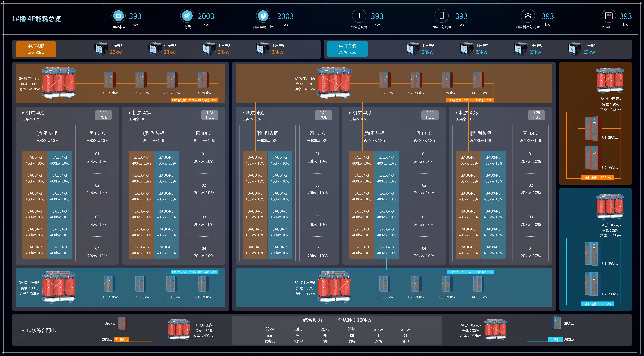This screenshot has width=644, height=356.
Task: Expand the 机房 405 section arrow
Action: [x=457, y=113]
